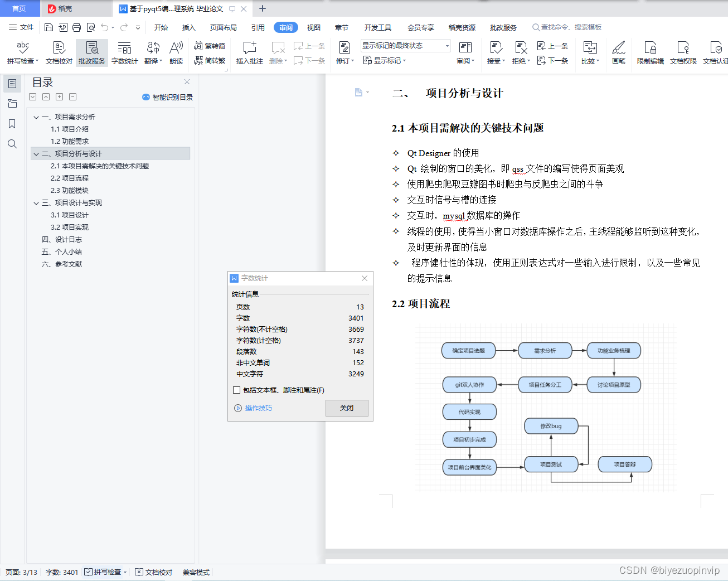Select the translate tool 翻译
728x581 pixels.
coord(152,53)
